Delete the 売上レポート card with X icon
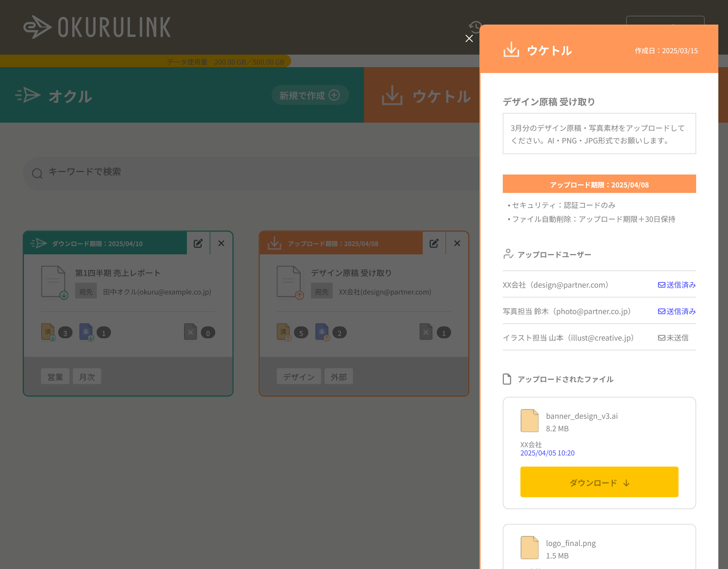 [221, 244]
